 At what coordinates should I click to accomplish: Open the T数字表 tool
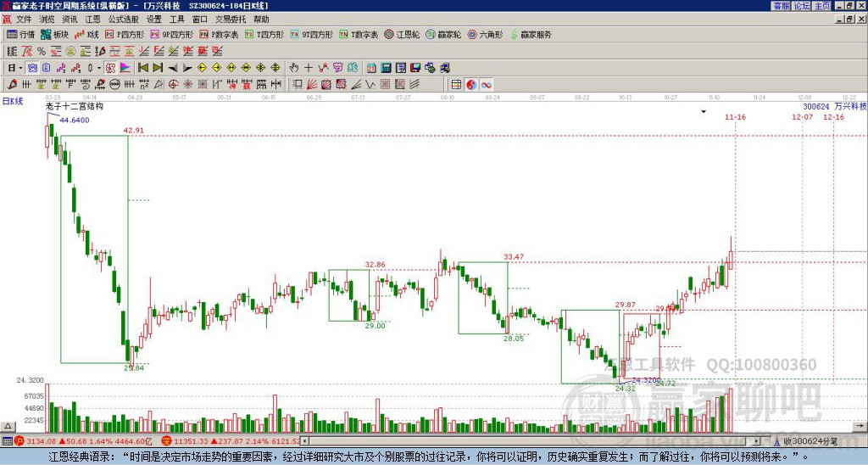point(359,34)
